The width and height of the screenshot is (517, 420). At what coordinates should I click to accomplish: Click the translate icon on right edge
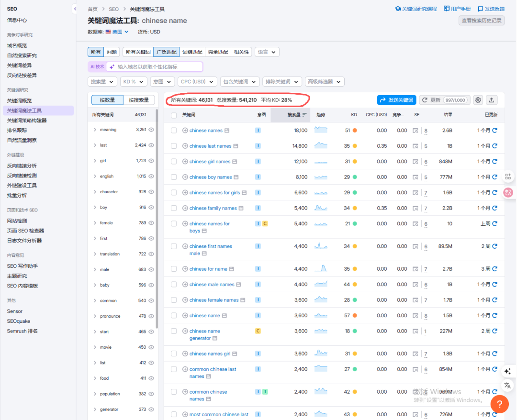point(508,386)
